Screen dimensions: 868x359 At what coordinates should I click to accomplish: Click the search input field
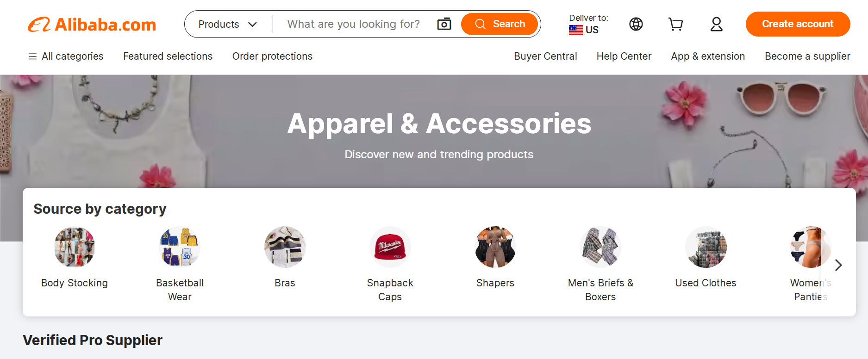[353, 24]
